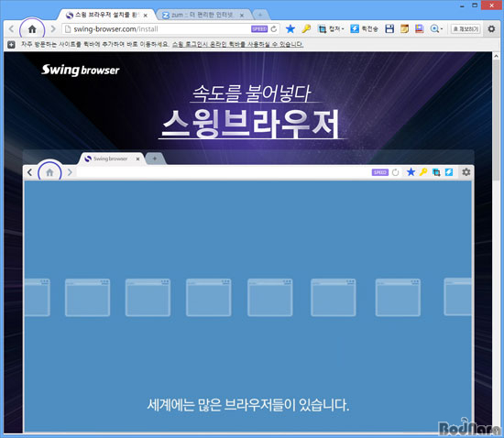
Task: Open the yellow key password icon
Action: [306, 29]
